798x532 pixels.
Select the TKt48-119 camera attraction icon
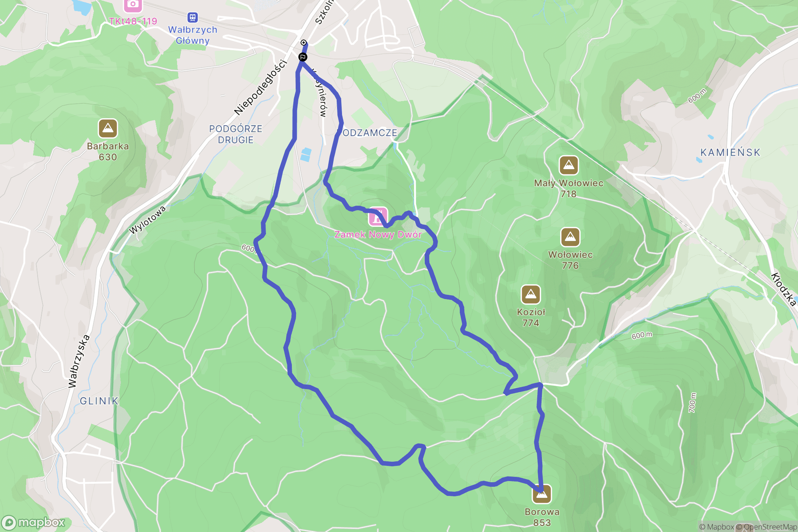tap(133, 4)
